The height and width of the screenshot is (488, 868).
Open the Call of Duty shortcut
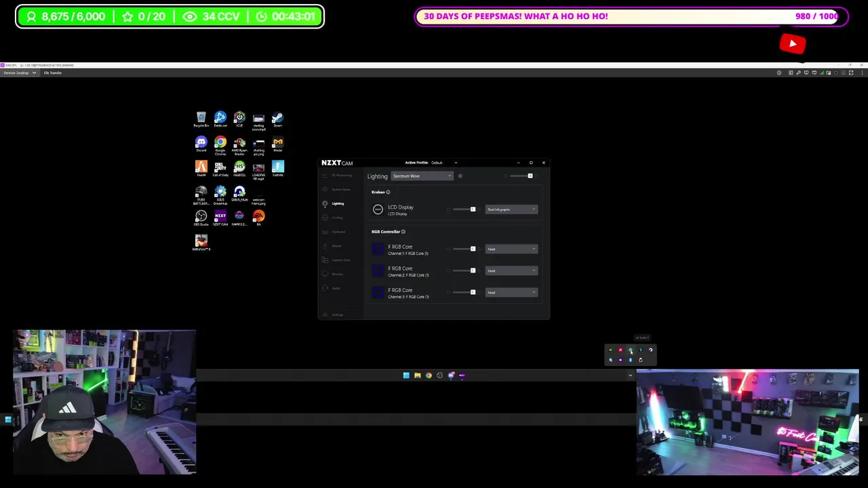(x=220, y=169)
